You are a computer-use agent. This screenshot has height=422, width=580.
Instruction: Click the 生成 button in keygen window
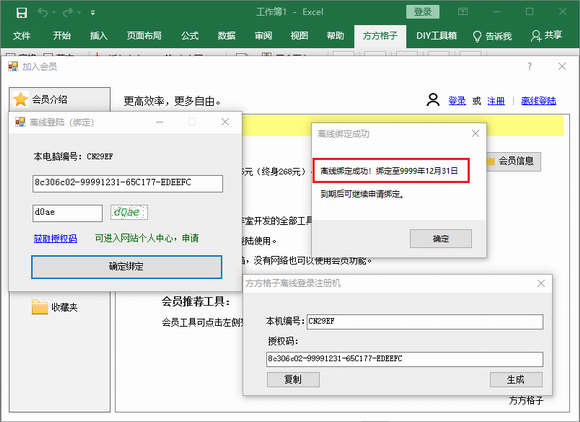[516, 379]
